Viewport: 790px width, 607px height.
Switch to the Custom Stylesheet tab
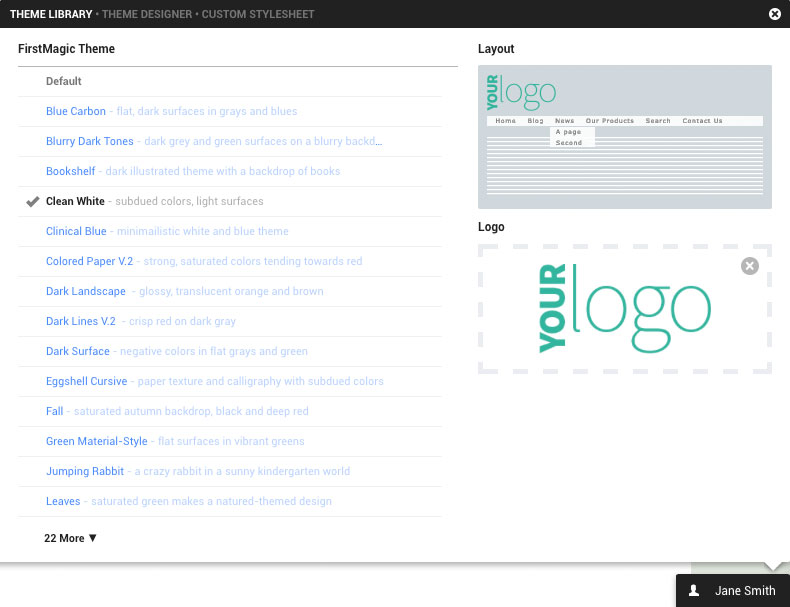(x=258, y=14)
